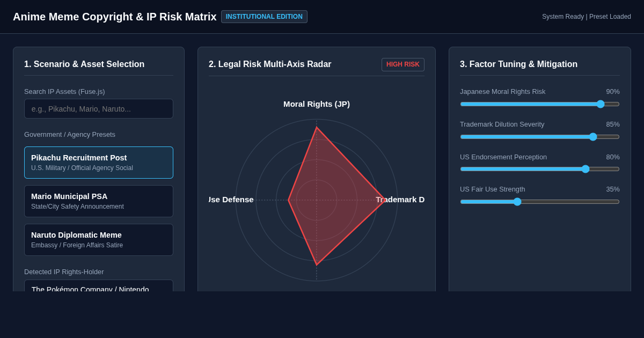Click the INSTITUTIONAL EDITION badge
This screenshot has height=338, width=644.
(264, 17)
